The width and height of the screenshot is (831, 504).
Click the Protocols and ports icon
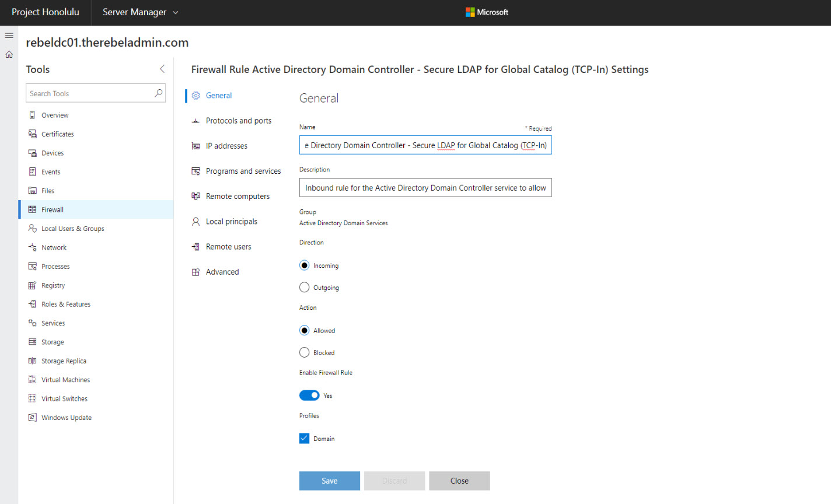coord(196,121)
